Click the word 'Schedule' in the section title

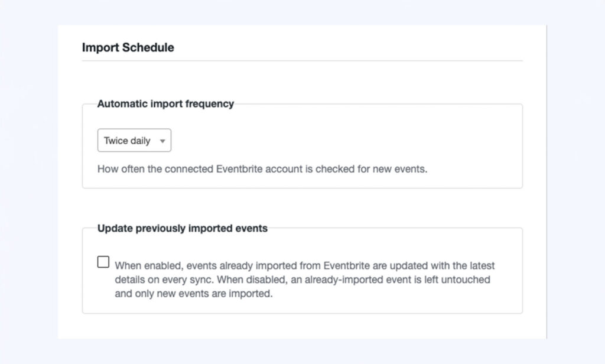pos(148,47)
